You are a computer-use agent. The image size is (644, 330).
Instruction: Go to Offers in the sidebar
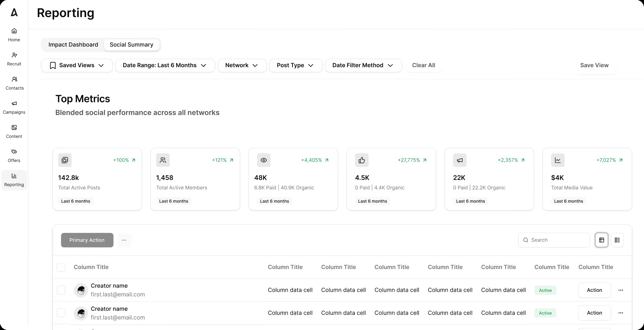tap(14, 155)
